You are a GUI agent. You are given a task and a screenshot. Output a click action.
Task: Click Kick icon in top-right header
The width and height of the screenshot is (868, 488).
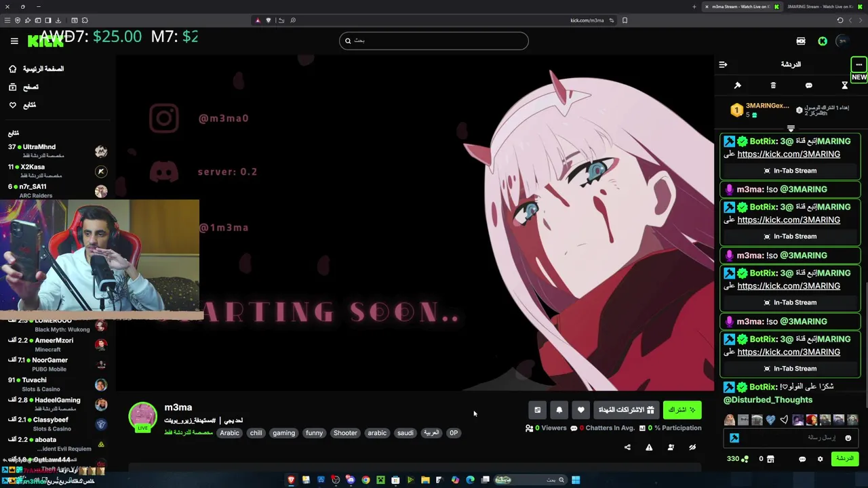tap(823, 41)
